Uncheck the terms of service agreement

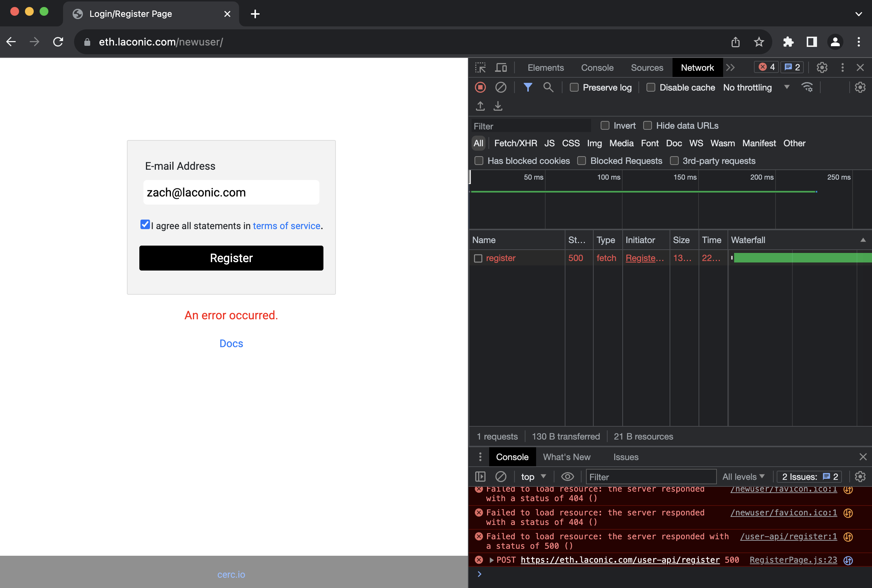coord(145,225)
